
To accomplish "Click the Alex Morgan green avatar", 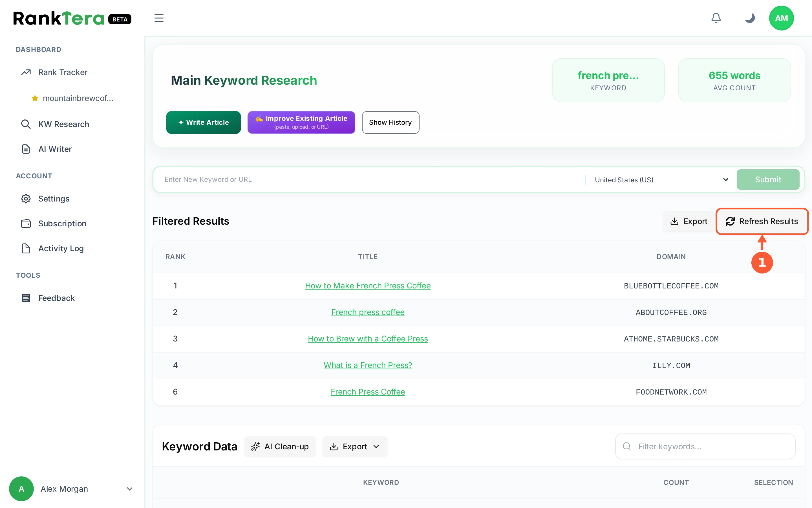I will tap(21, 489).
